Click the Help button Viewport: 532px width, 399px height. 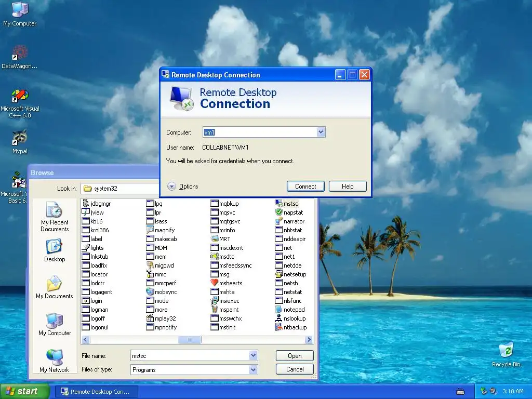(348, 187)
